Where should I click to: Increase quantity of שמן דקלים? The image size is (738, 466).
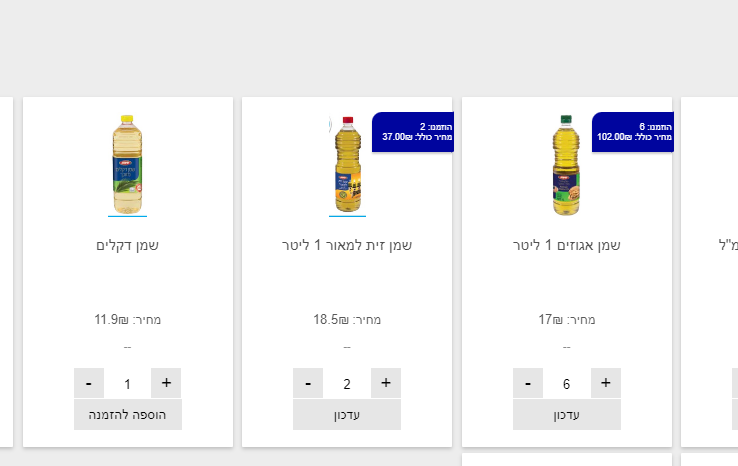tap(166, 383)
